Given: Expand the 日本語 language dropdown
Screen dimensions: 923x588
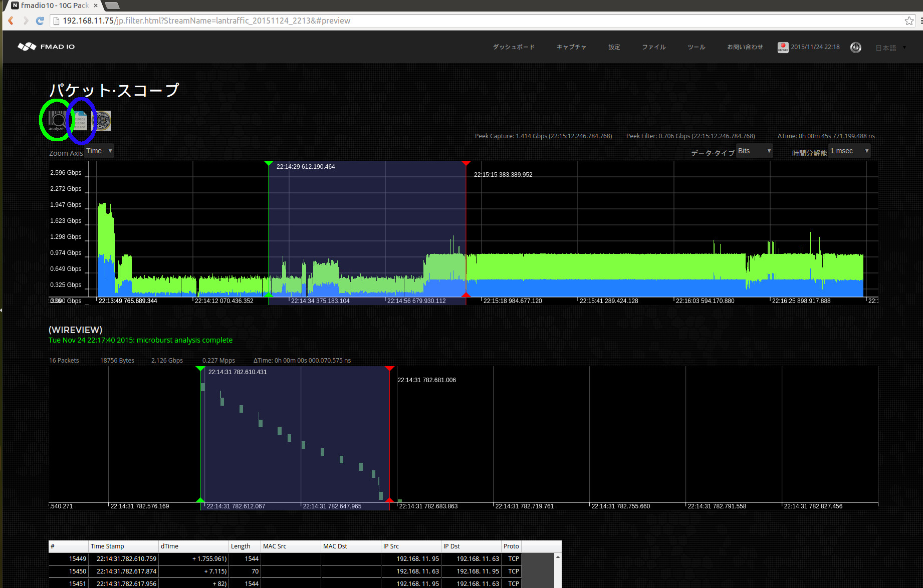Looking at the screenshot, I should [x=887, y=48].
